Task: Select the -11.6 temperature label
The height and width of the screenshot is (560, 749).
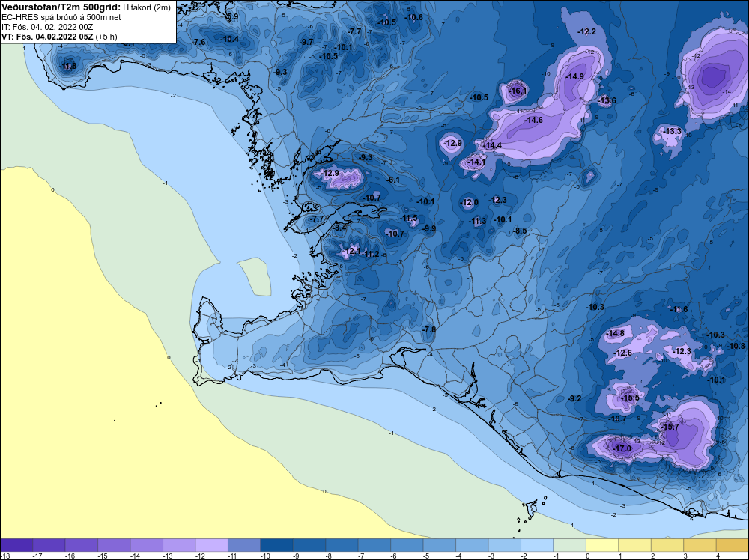Action: point(679,309)
